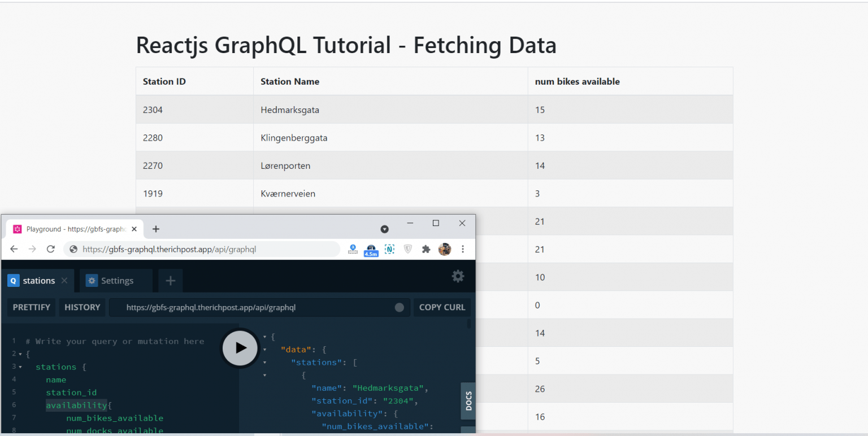The height and width of the screenshot is (436, 868).
Task: Click the Q query icon on stations tab
Action: pos(12,280)
